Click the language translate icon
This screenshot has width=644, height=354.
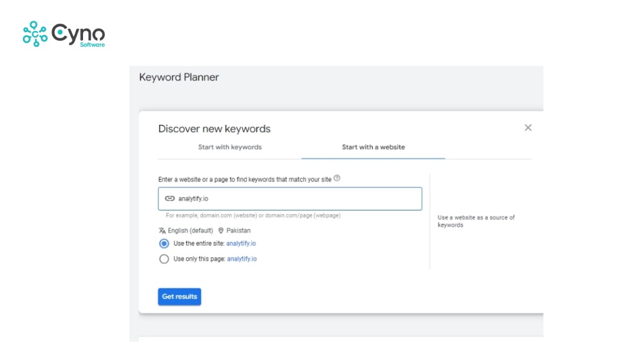click(x=162, y=230)
